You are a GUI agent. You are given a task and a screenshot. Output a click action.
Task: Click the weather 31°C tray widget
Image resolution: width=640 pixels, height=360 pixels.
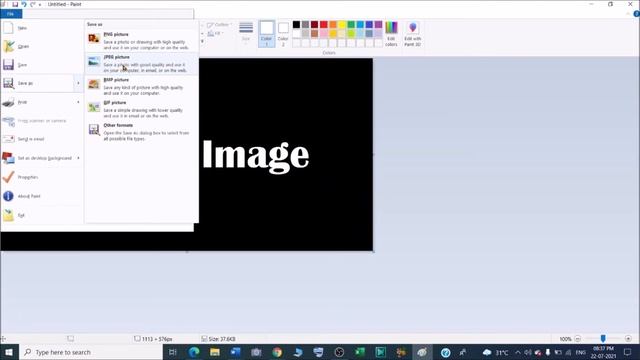[x=496, y=352]
